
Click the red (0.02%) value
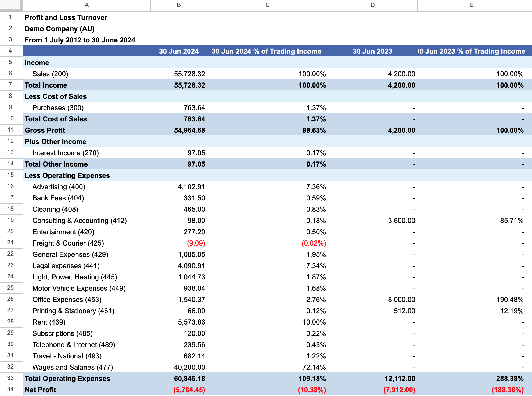pos(314,243)
